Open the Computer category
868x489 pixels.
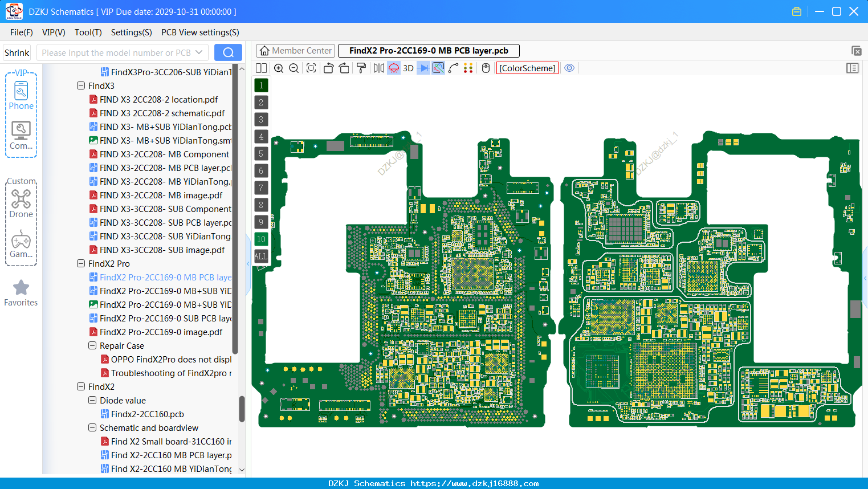[x=21, y=136]
